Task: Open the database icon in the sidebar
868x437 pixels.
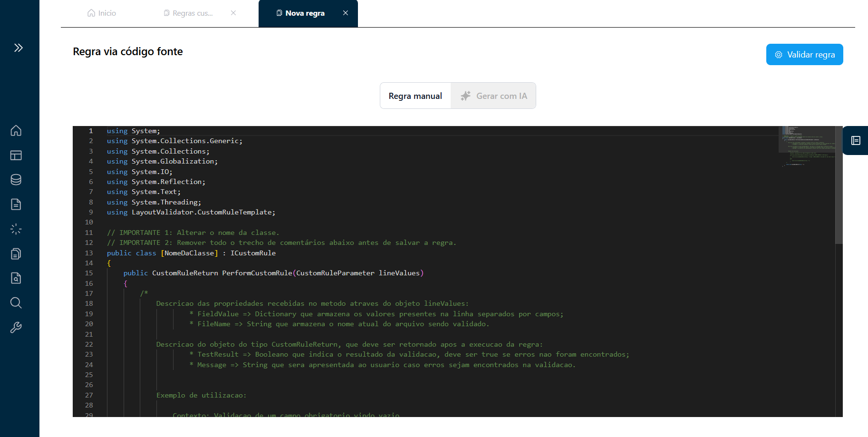Action: 16,180
